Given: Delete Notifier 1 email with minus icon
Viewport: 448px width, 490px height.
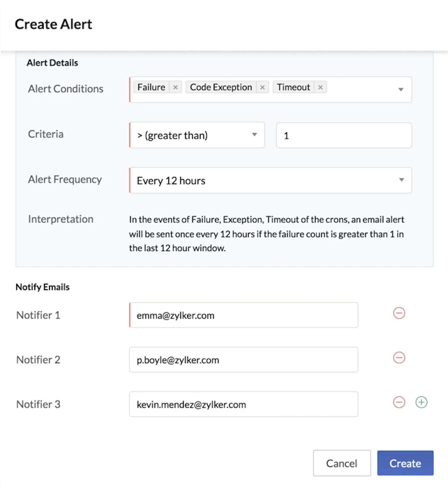Looking at the screenshot, I should (399, 313).
